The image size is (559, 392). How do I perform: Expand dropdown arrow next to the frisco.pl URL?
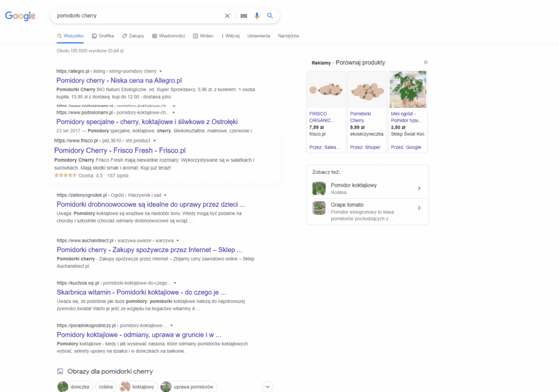(155, 141)
